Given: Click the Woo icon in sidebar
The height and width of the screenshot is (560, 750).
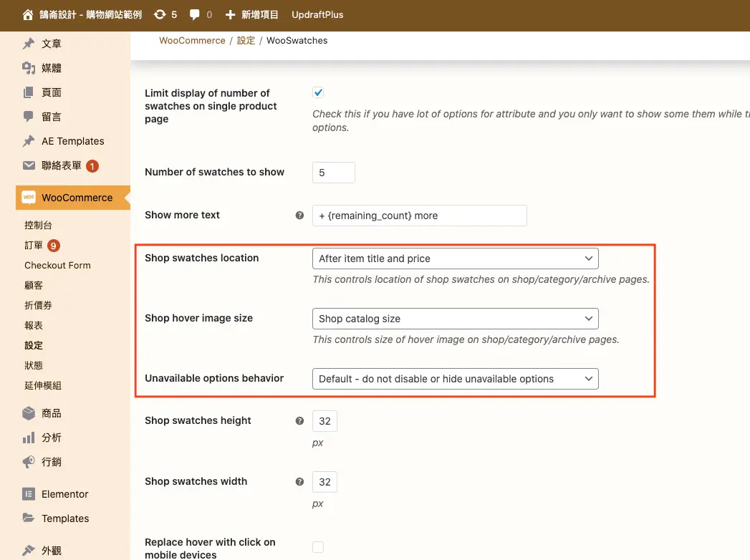Looking at the screenshot, I should coord(29,198).
